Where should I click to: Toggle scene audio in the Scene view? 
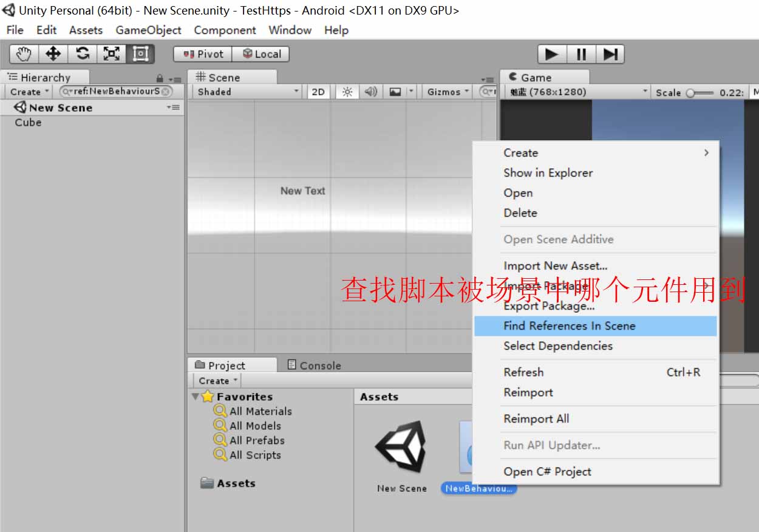tap(370, 91)
